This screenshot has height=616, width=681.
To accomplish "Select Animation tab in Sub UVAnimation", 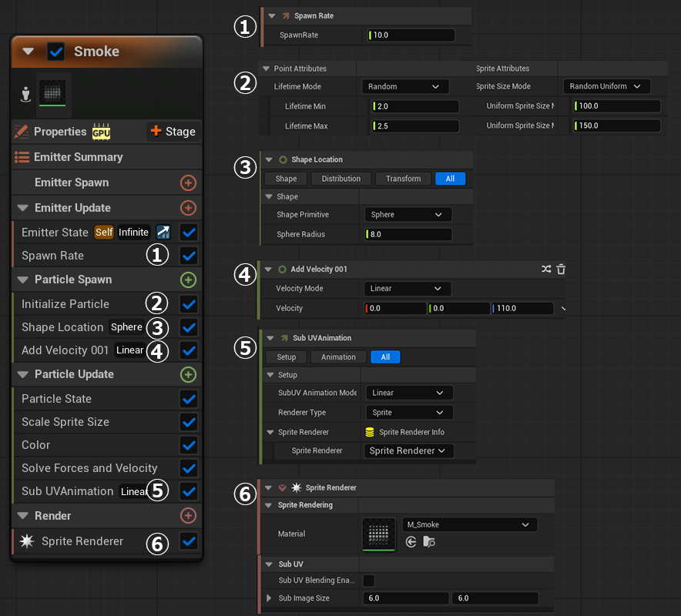I will pos(338,357).
